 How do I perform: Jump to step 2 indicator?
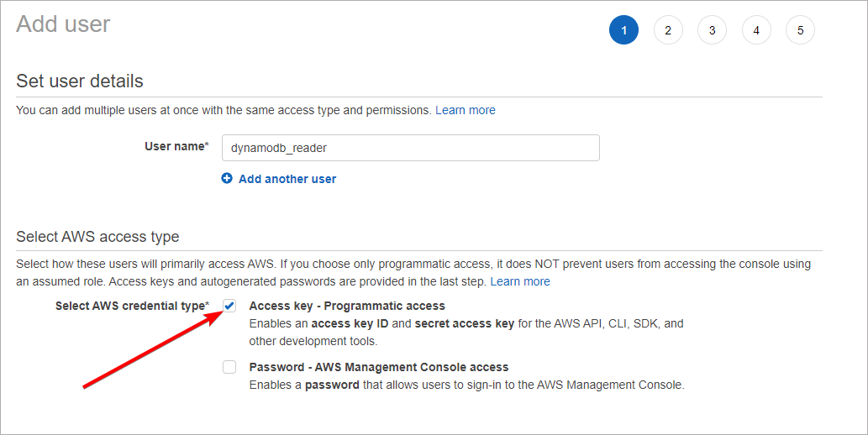pyautogui.click(x=668, y=30)
